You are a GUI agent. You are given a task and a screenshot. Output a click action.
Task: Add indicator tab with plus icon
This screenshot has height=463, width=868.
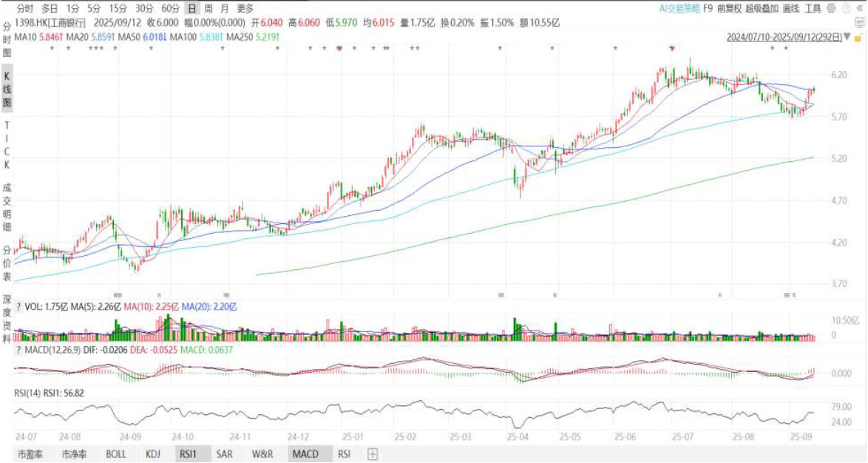[x=373, y=453]
